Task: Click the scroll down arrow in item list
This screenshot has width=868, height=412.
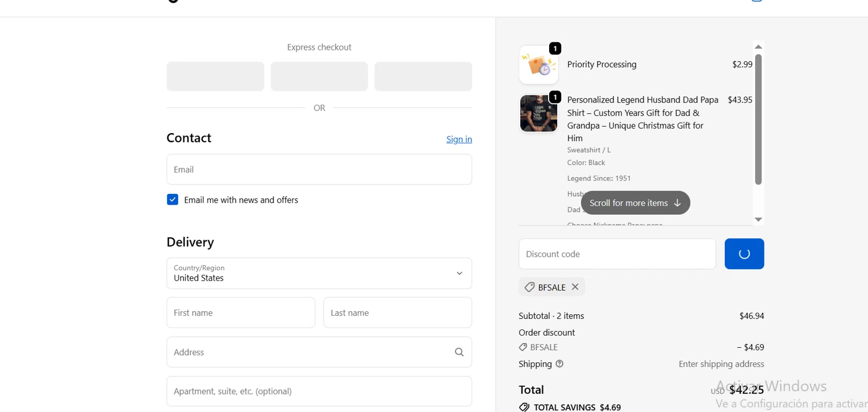Action: coord(758,219)
